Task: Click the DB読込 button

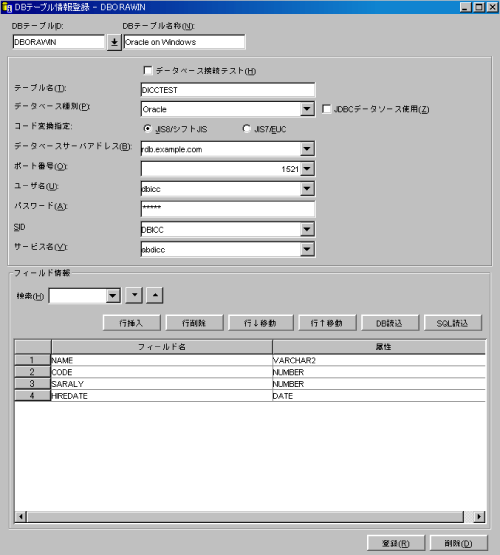Action: 390,323
